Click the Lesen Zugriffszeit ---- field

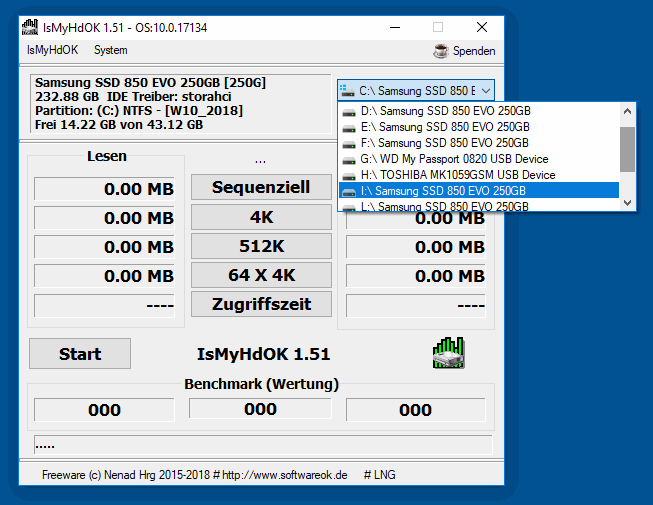coord(104,306)
